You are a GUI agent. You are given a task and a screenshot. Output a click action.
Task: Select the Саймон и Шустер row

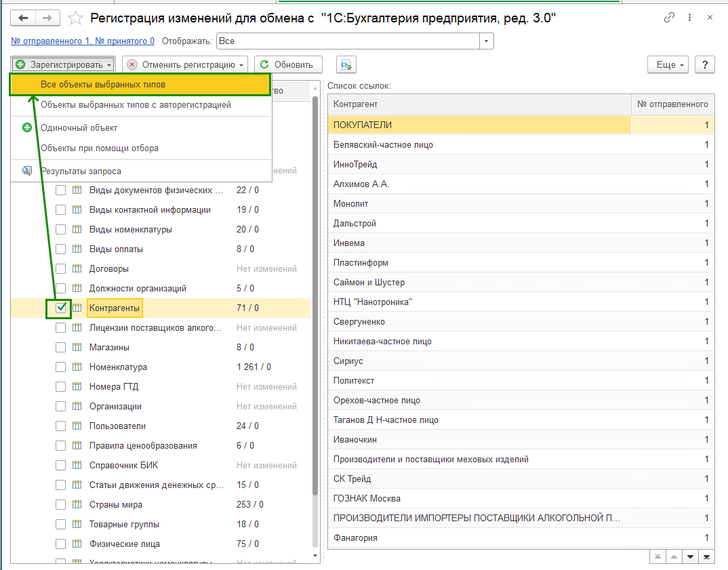(521, 282)
